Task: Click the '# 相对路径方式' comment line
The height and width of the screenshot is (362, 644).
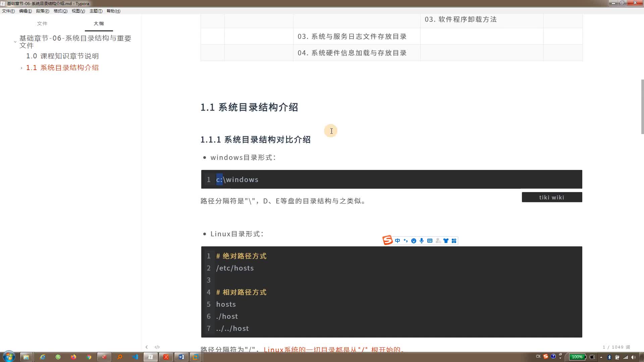Action: point(241,292)
